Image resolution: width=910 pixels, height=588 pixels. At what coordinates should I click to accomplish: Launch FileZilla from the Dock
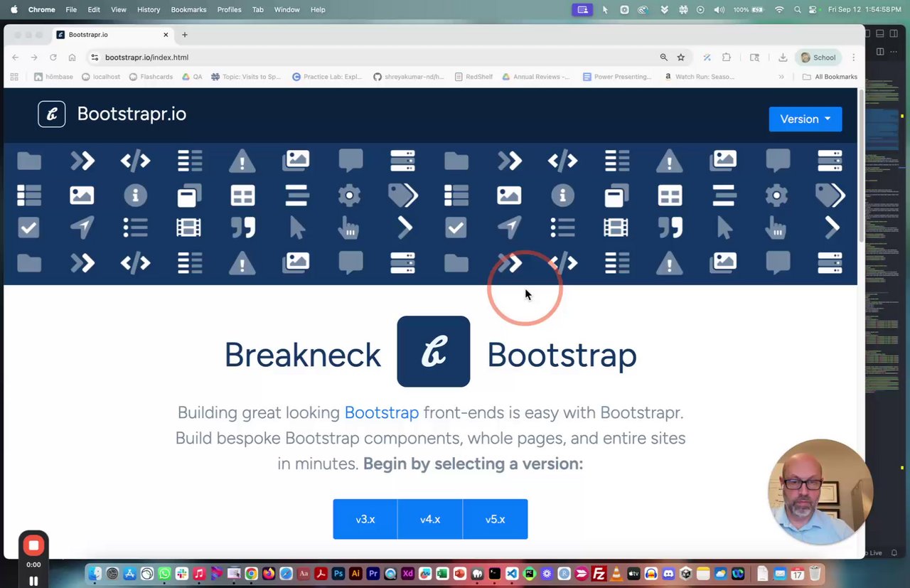(x=599, y=573)
